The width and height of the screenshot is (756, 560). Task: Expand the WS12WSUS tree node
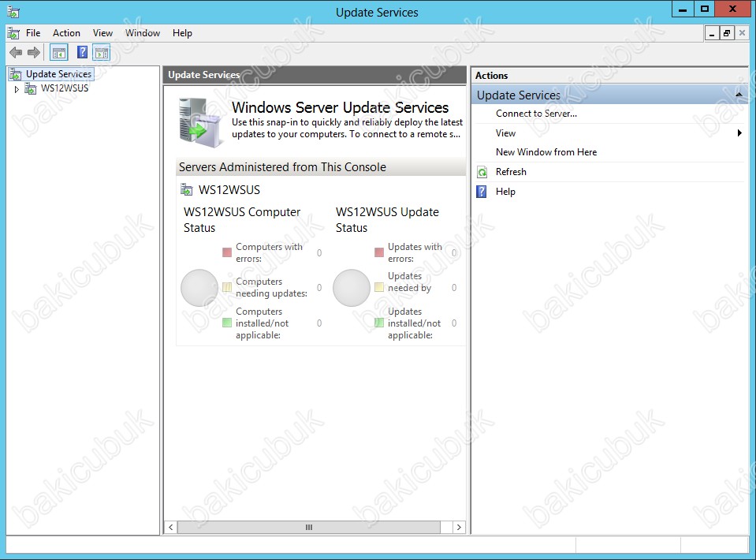click(x=17, y=89)
